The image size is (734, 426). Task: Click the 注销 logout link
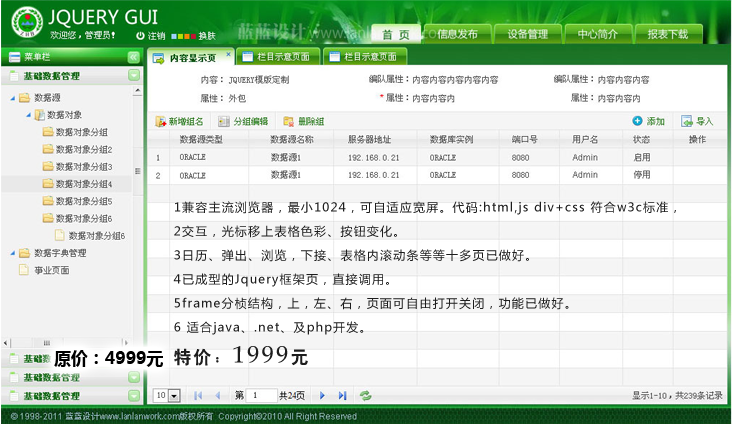click(156, 36)
